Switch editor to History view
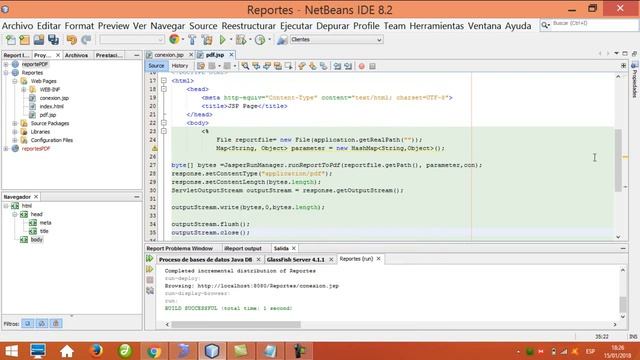The width and height of the screenshot is (640, 360). (180, 66)
